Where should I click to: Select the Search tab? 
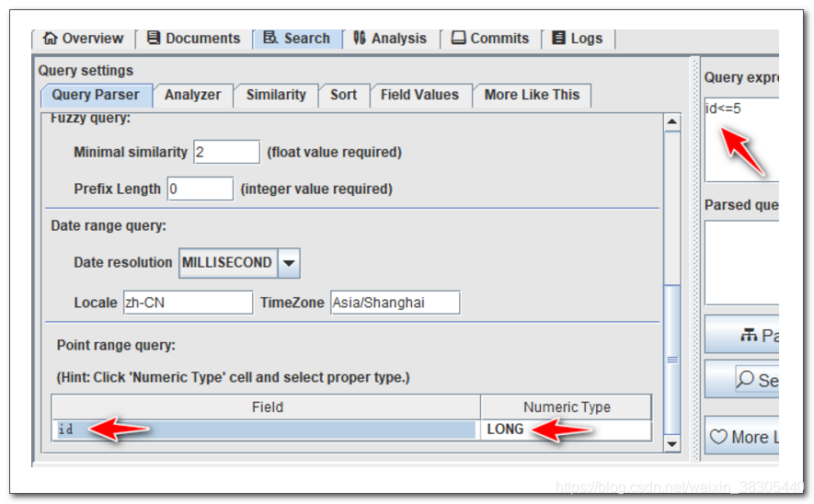297,39
